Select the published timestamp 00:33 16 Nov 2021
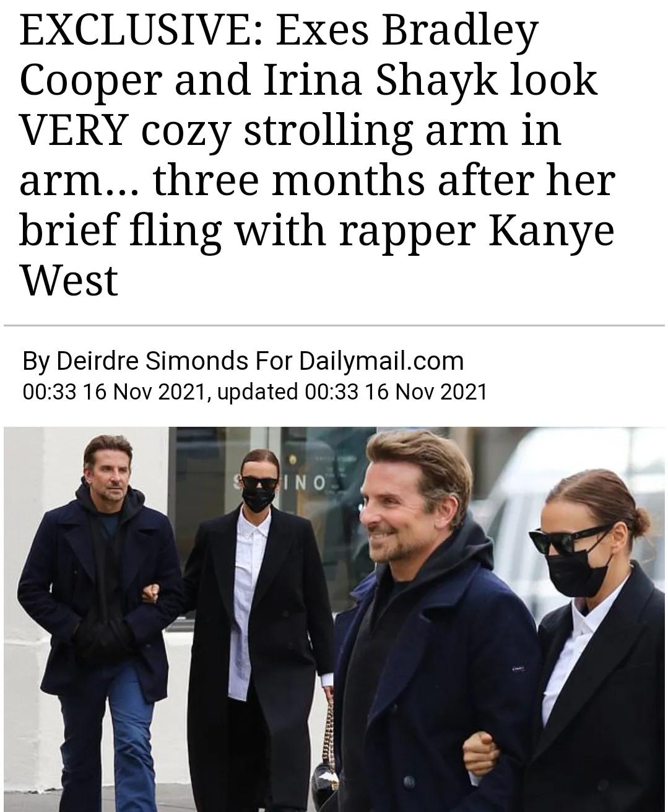 pyautogui.click(x=113, y=391)
